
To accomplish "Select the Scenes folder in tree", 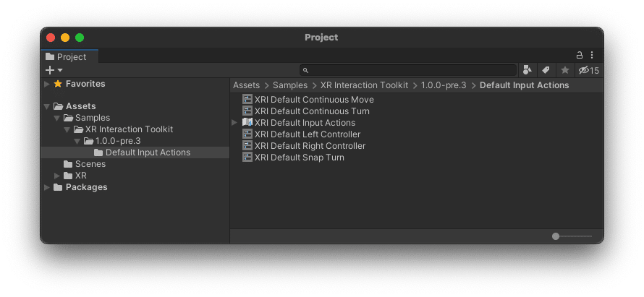I will (90, 164).
